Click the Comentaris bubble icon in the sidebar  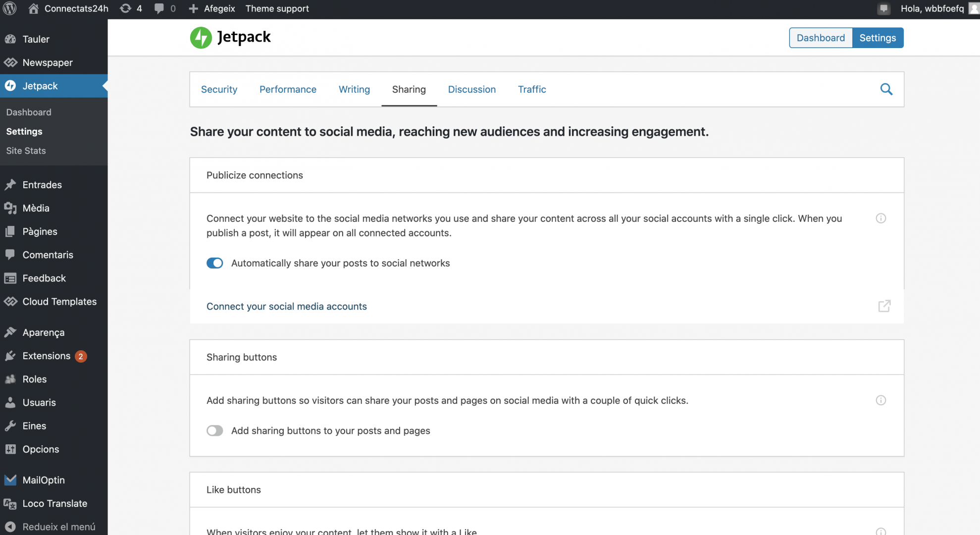10,255
